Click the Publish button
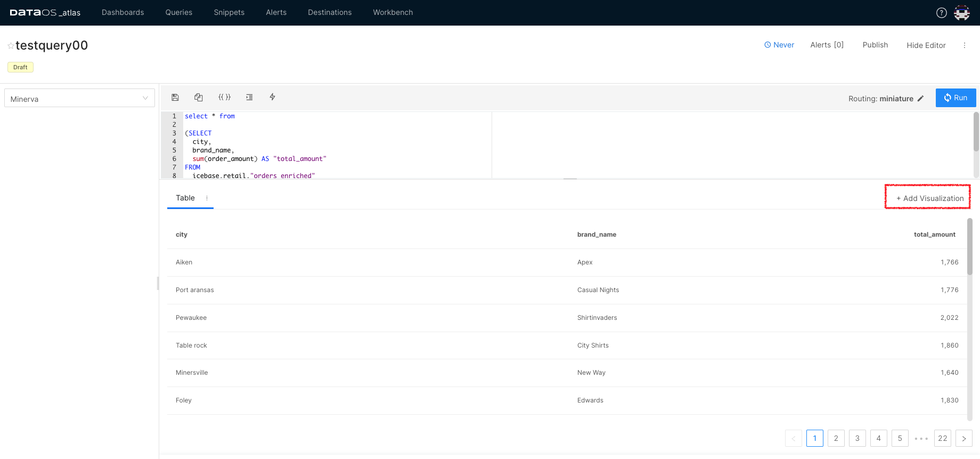Viewport: 980px width, 459px height. click(x=875, y=45)
